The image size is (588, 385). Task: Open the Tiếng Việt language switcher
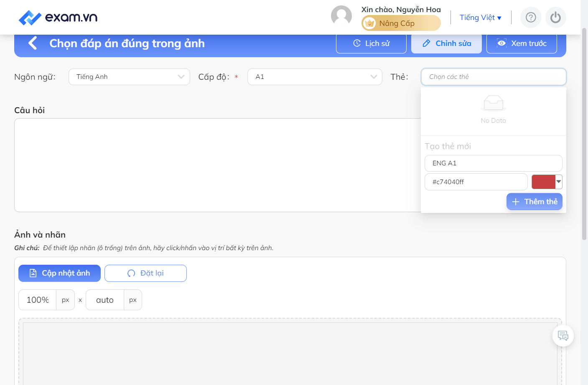click(x=481, y=18)
